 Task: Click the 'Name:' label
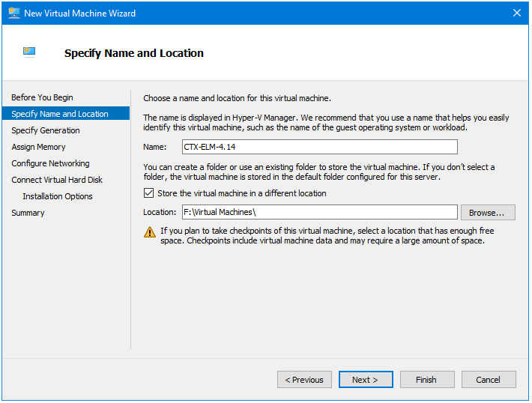[x=154, y=148]
